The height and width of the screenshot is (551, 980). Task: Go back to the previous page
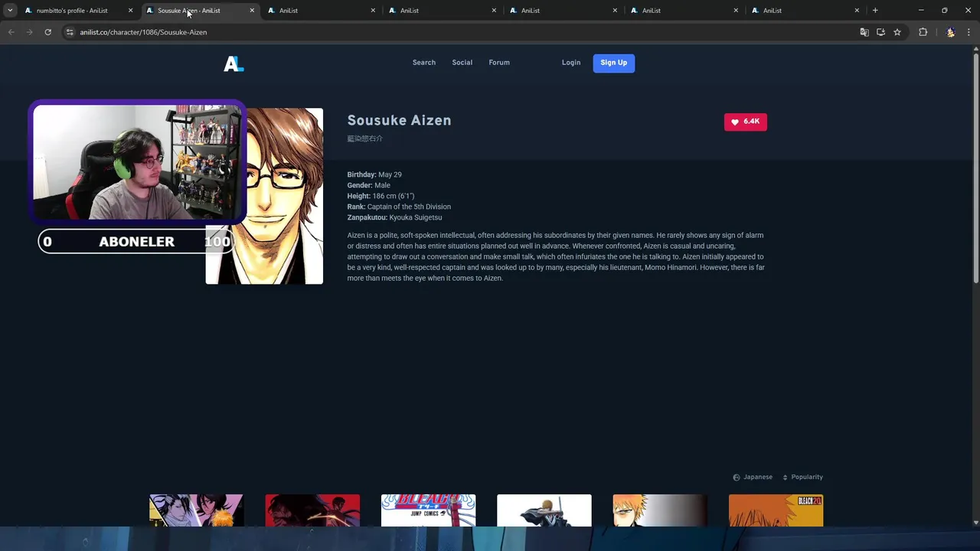pos(11,32)
